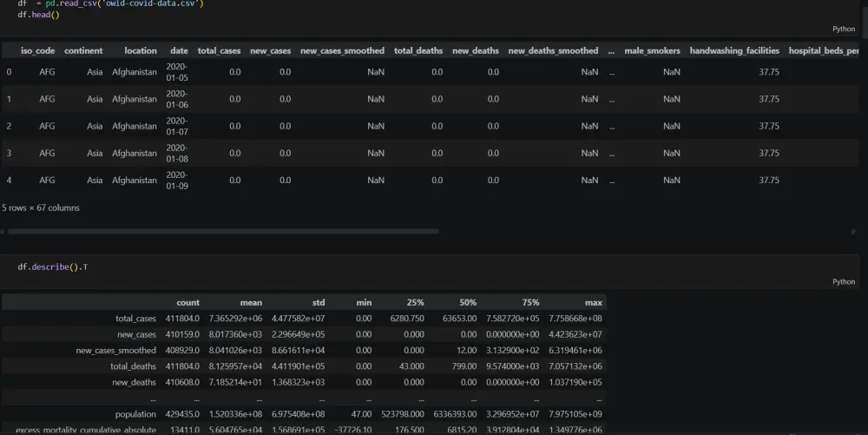The image size is (868, 435).
Task: Select the male_smokers column header
Action: (x=652, y=50)
